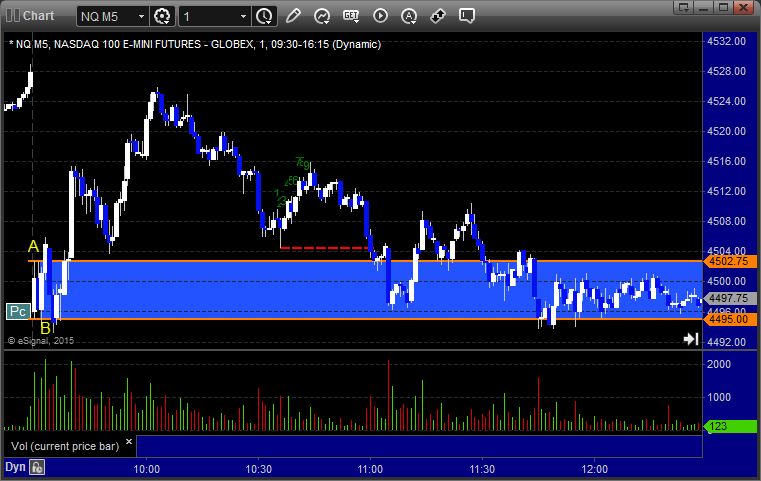The image size is (761, 481).
Task: Toggle the Pc previous close marker
Action: (17, 311)
